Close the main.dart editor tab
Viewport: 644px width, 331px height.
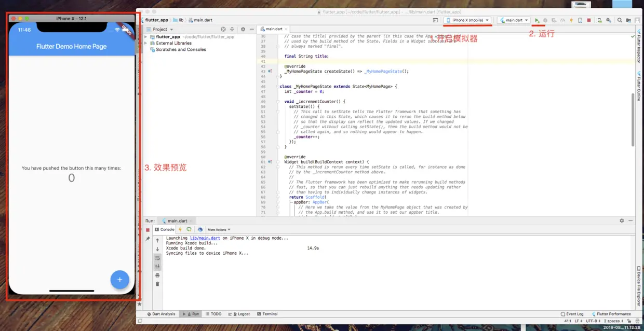pos(287,30)
